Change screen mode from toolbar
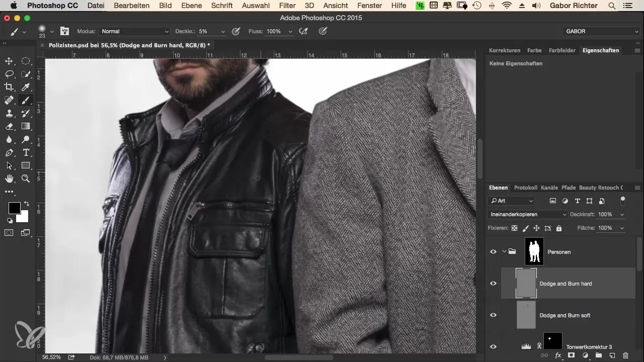Screen dimensions: 644x362 coord(26,233)
